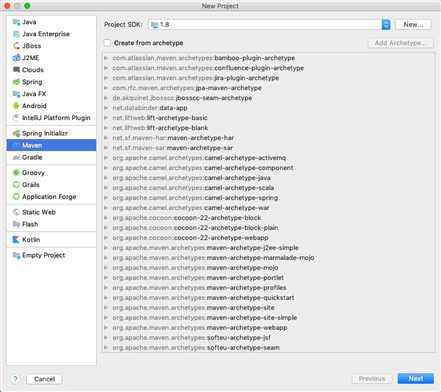Select maven-archetype-sar row

(269, 148)
